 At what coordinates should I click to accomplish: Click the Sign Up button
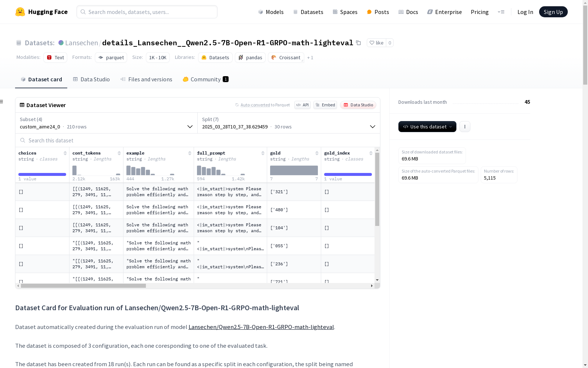point(553,12)
